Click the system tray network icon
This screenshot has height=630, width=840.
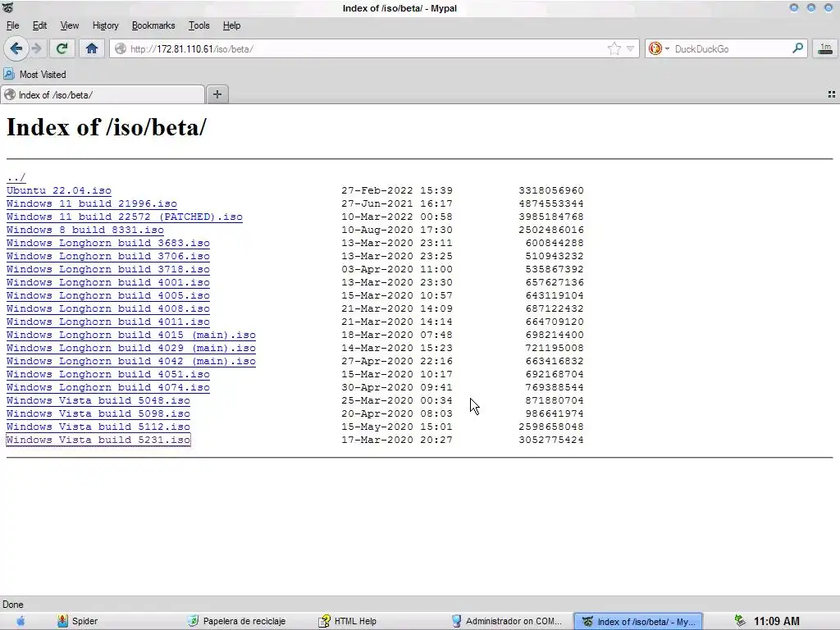pyautogui.click(x=740, y=621)
